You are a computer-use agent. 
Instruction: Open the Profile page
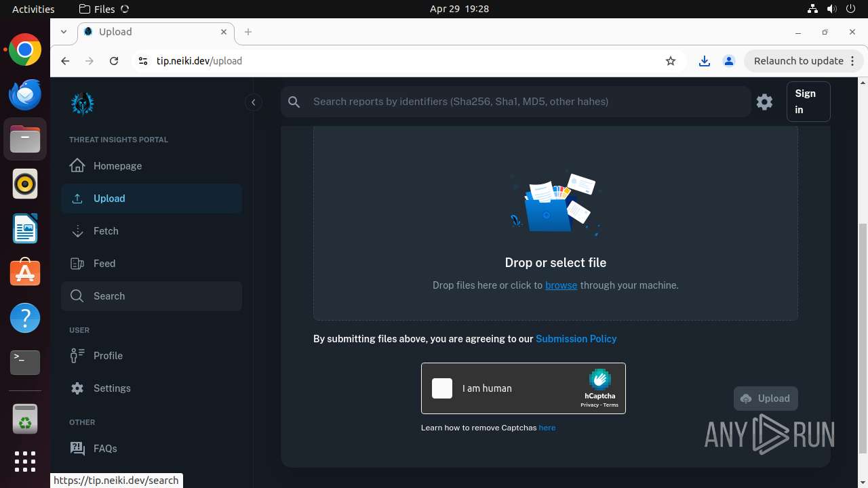click(x=151, y=356)
